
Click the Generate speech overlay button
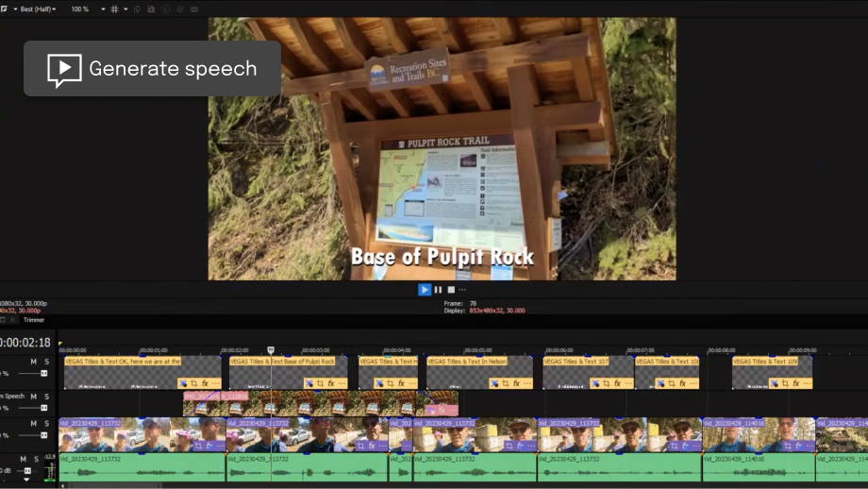click(x=152, y=68)
